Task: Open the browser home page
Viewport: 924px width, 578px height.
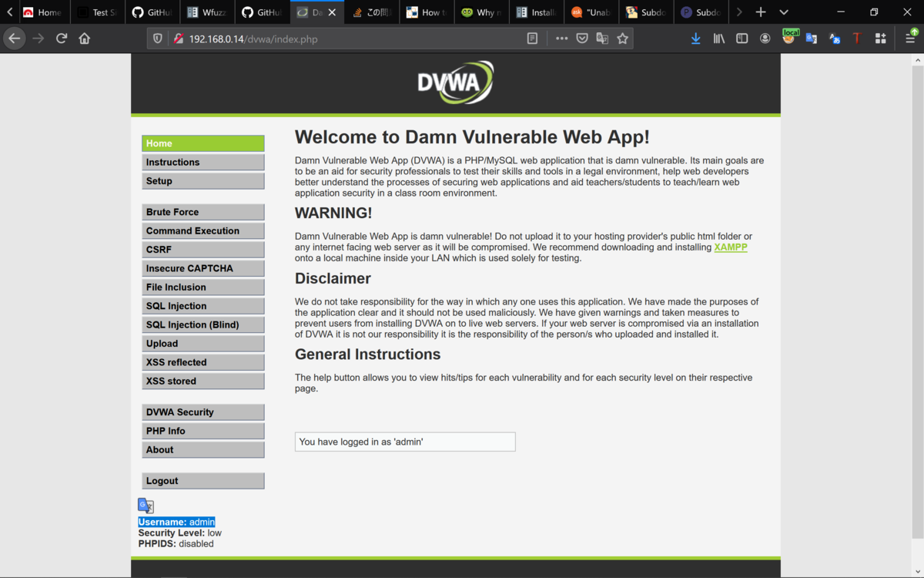Action: (85, 39)
